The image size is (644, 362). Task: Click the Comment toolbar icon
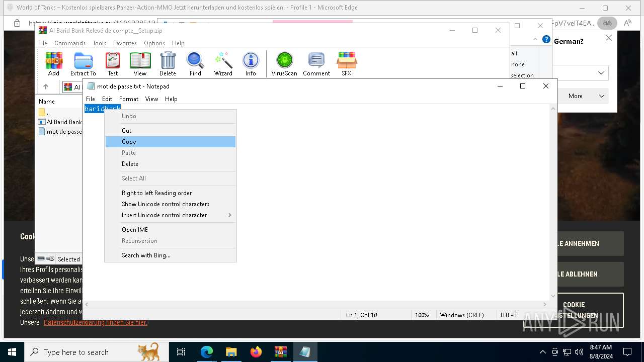tap(316, 64)
